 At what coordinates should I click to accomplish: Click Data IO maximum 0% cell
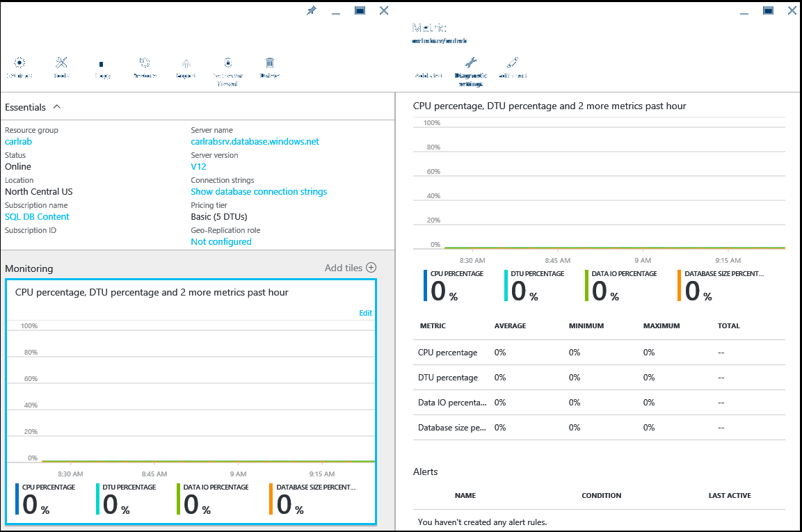point(648,403)
